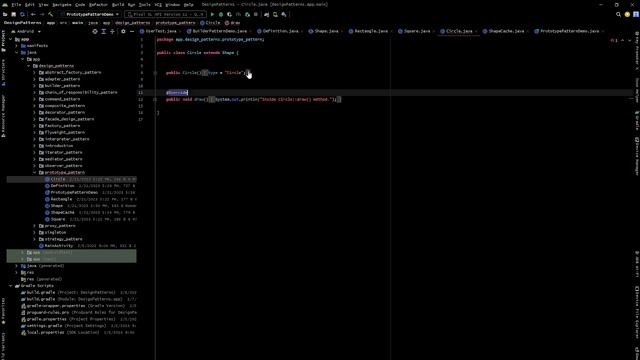Select settings.gradle in project tree
This screenshot has height=360, width=640.
[45, 326]
